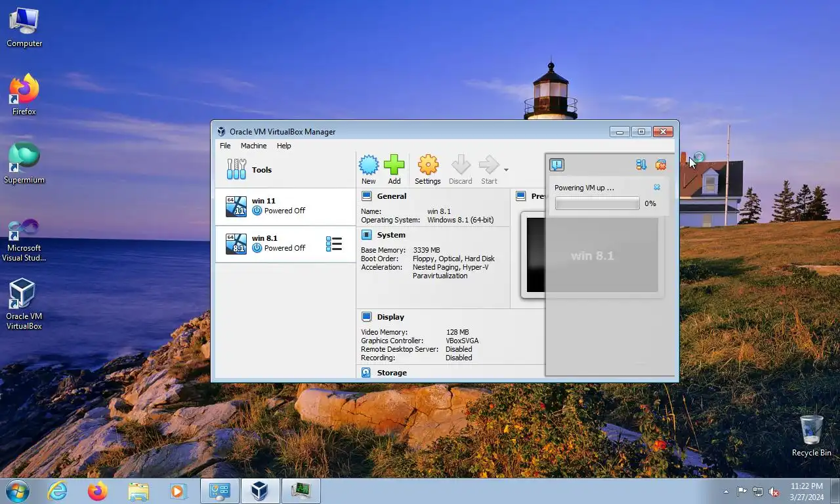Open the Recycle Bin on desktop
This screenshot has height=504, width=840.
click(812, 436)
